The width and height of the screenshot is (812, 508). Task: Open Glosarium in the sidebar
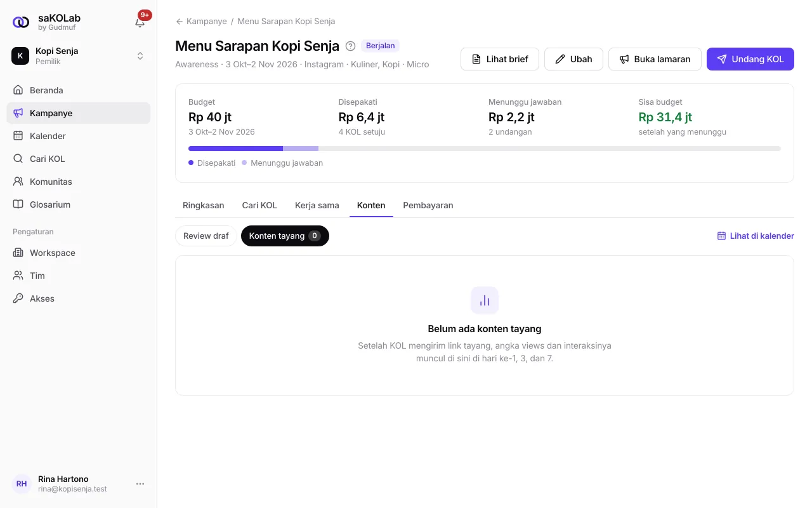pyautogui.click(x=79, y=204)
